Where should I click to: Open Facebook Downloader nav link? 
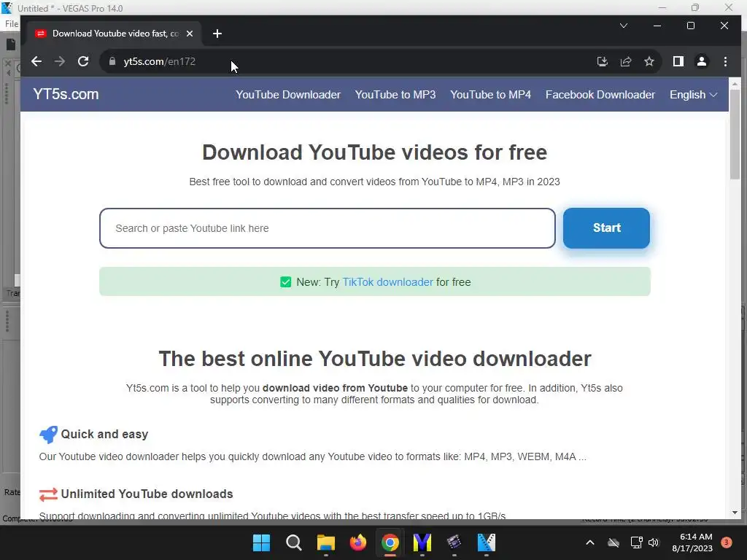(600, 95)
